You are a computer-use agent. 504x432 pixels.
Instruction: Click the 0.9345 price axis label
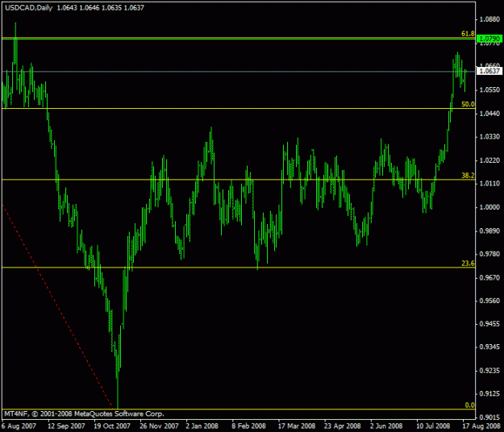[x=489, y=347]
